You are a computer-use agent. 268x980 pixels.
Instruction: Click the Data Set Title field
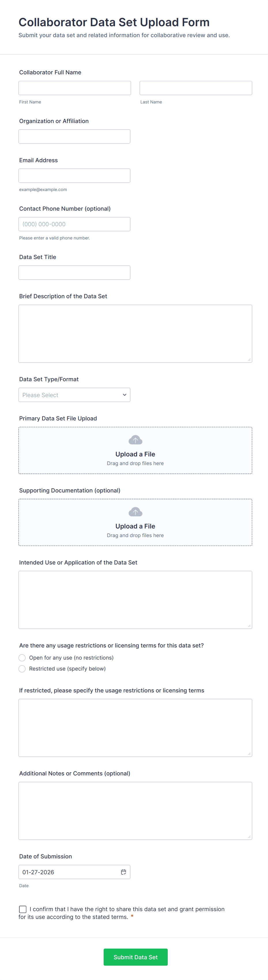74,273
